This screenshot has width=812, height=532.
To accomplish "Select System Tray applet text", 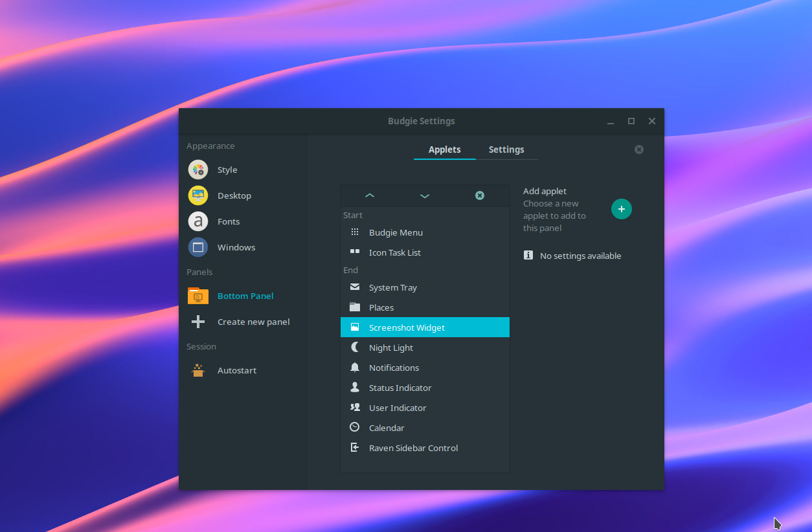I will click(x=393, y=288).
